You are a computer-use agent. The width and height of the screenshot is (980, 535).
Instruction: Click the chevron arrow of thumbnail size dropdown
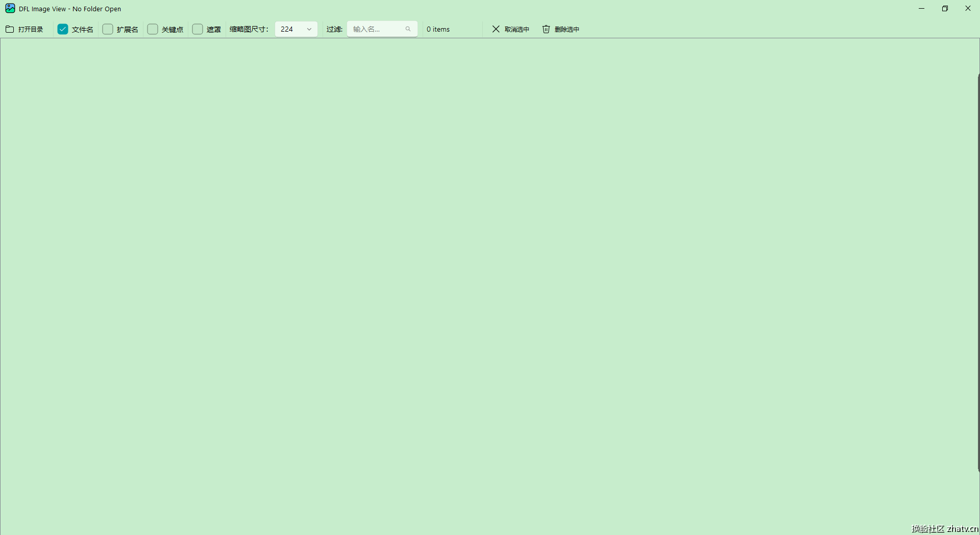[x=309, y=29]
